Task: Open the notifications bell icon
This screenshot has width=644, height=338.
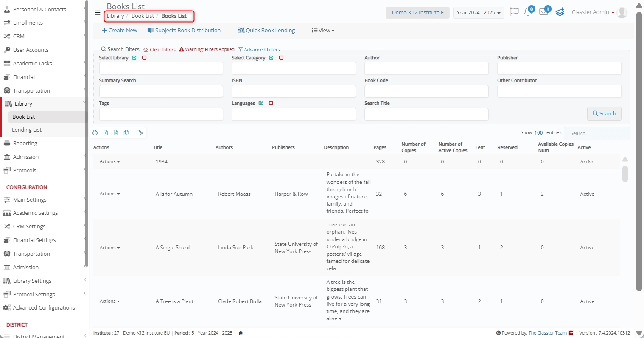Action: (x=528, y=12)
